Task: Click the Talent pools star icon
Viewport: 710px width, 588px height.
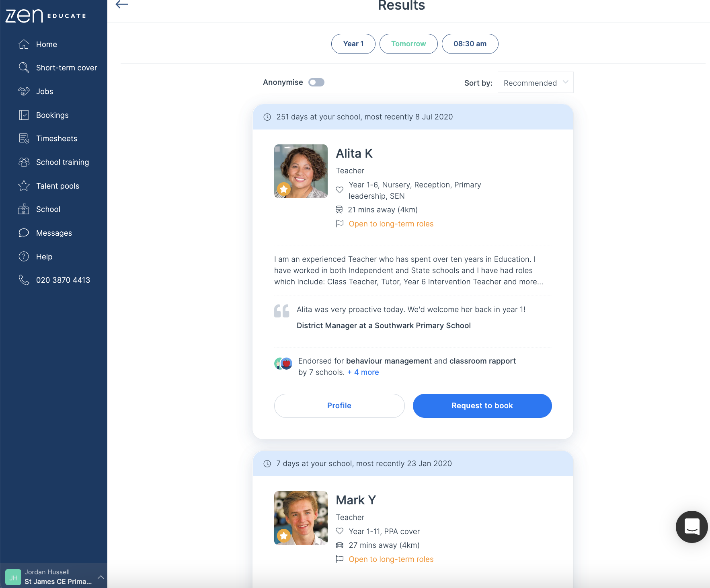Action: pos(24,186)
